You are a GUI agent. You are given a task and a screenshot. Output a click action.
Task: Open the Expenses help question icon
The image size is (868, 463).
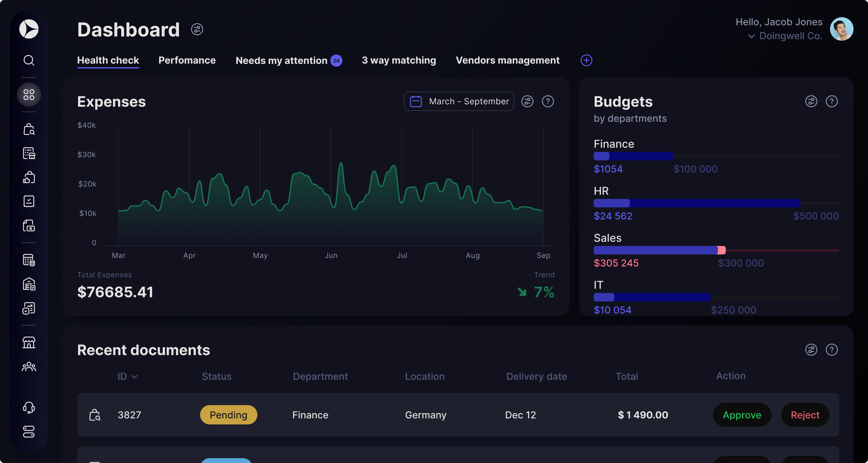pos(548,101)
